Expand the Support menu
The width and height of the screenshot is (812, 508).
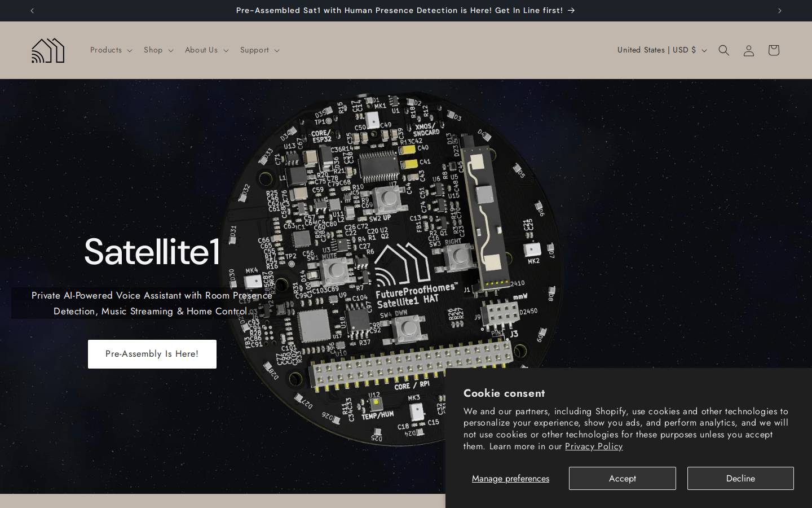tap(259, 50)
